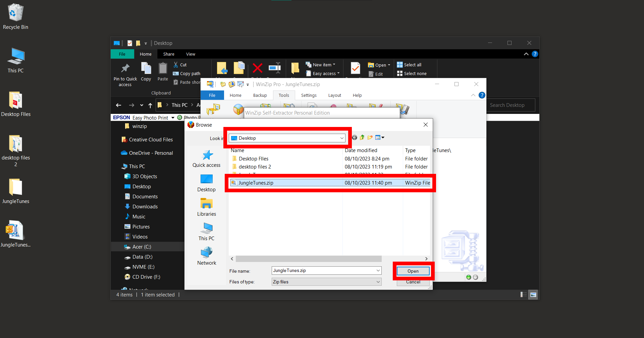Select JungleTunes.zip in the file list
The width and height of the screenshot is (644, 338).
(256, 183)
